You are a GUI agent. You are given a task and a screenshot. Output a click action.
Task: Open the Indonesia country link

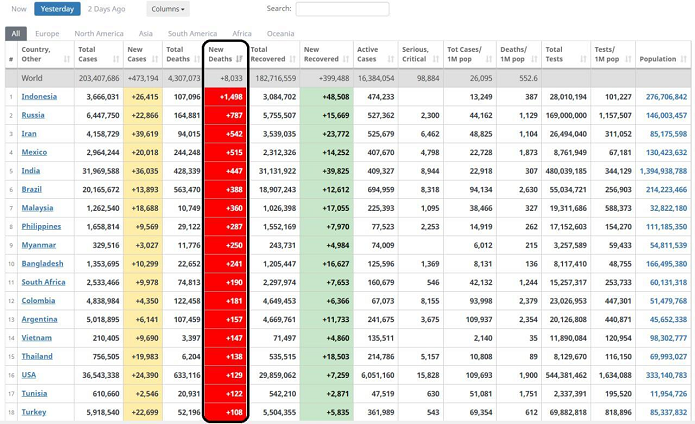point(39,97)
